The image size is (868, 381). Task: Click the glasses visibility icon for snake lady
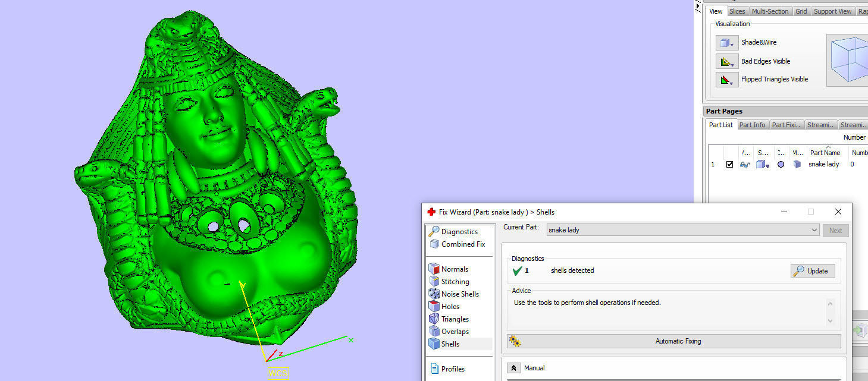tap(744, 165)
